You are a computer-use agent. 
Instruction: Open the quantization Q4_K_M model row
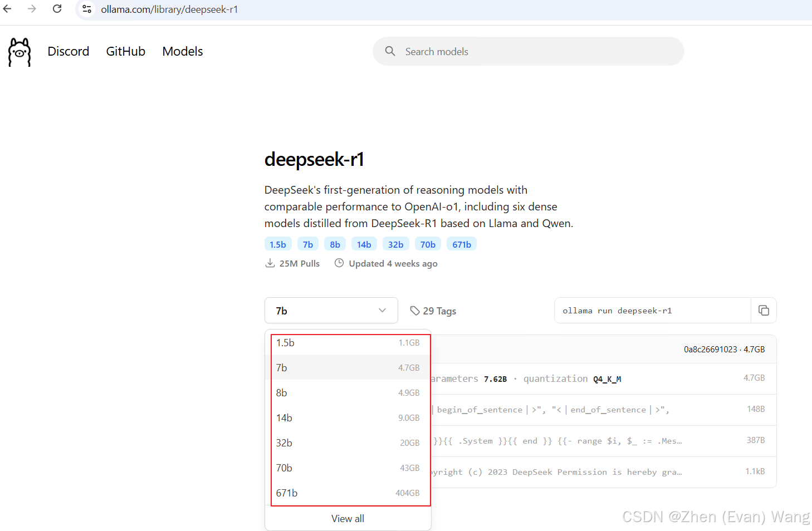pos(603,379)
